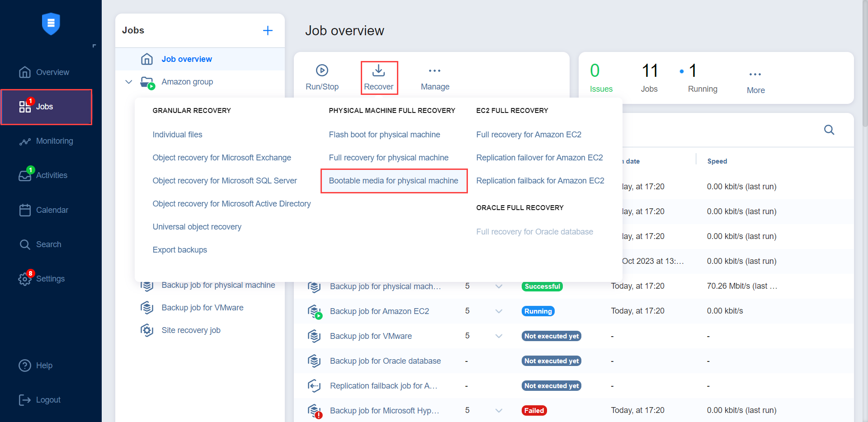Choose Bootable media for physical machine
868x422 pixels.
[393, 181]
